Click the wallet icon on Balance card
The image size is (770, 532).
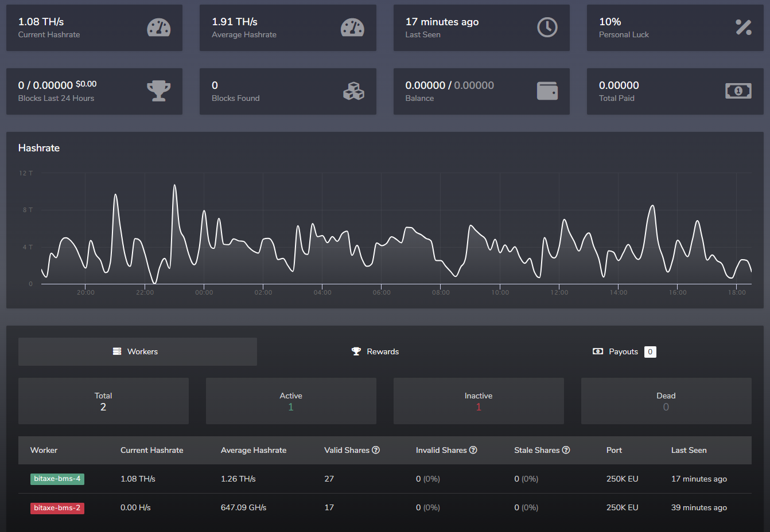546,91
